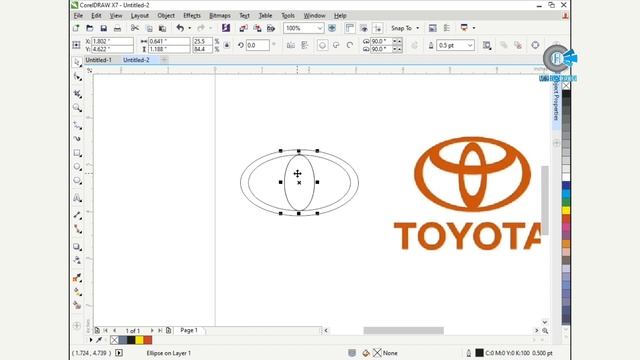The height and width of the screenshot is (360, 640).
Task: Toggle show guidelines button
Action: point(378,28)
